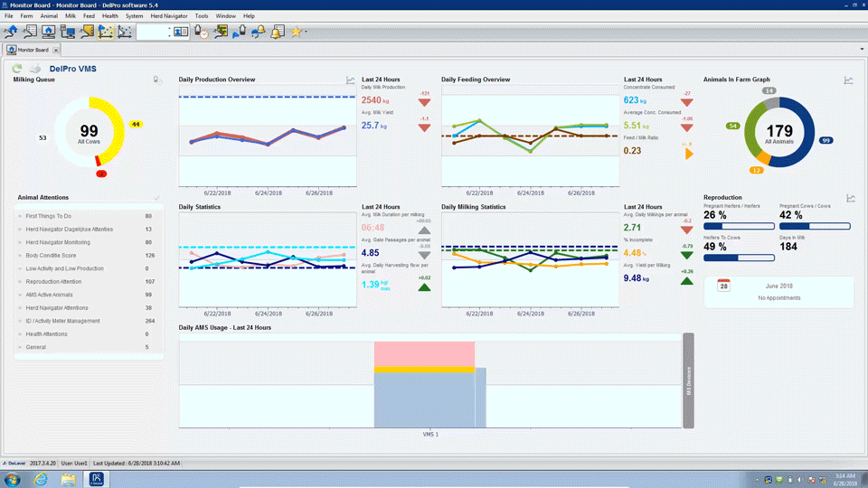Open the Animal menu

pyautogui.click(x=49, y=16)
